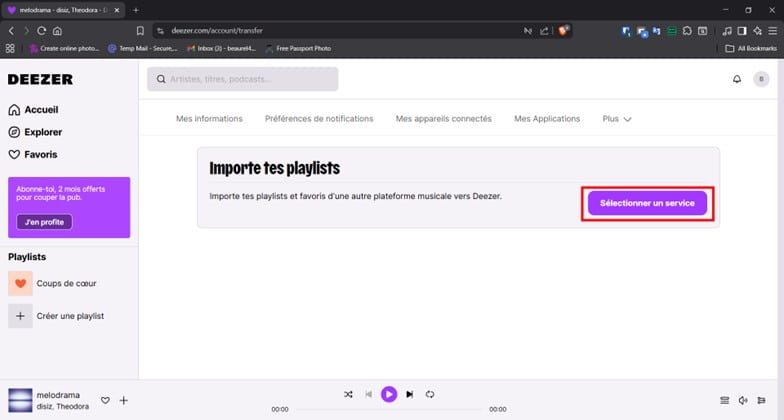Close the melodrama tab

point(116,10)
